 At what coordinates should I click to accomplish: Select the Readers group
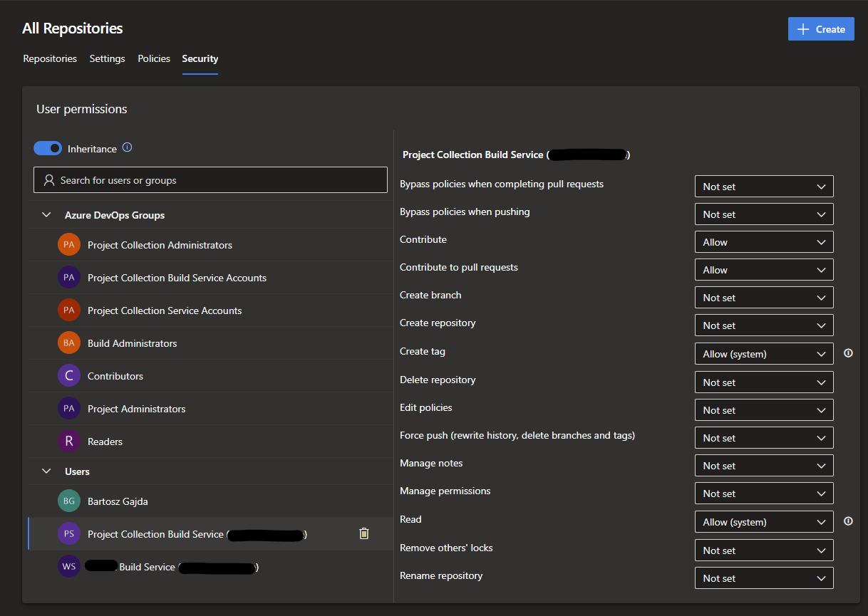210,442
